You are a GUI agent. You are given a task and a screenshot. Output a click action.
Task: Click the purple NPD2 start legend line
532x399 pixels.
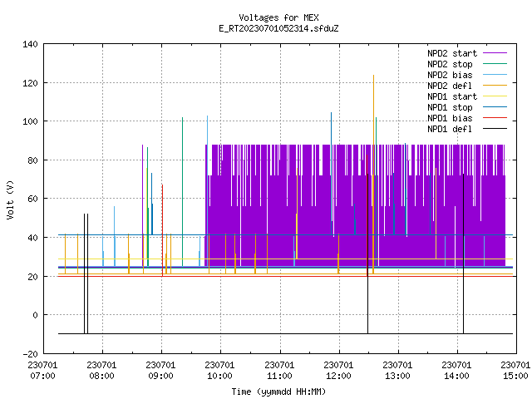coord(495,53)
